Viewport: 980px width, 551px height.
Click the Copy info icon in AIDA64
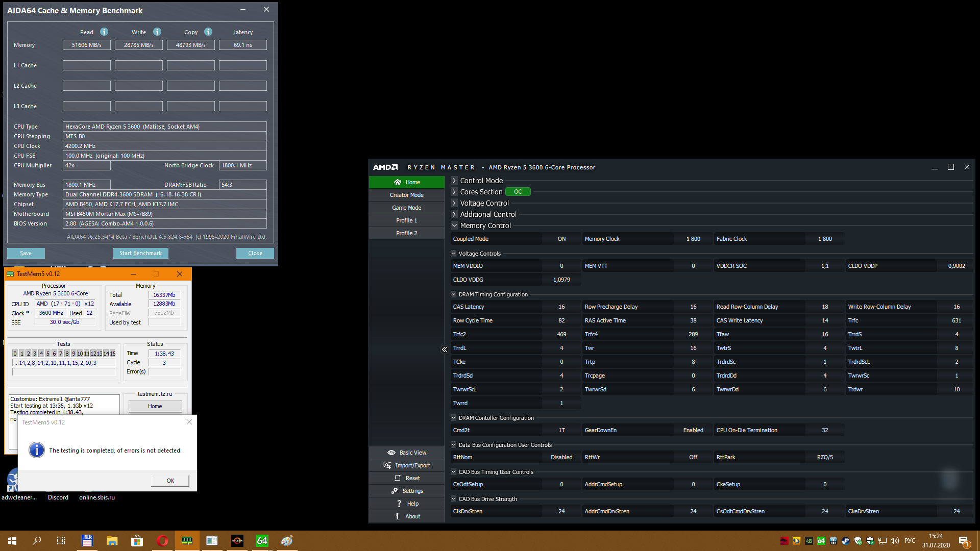coord(208,32)
